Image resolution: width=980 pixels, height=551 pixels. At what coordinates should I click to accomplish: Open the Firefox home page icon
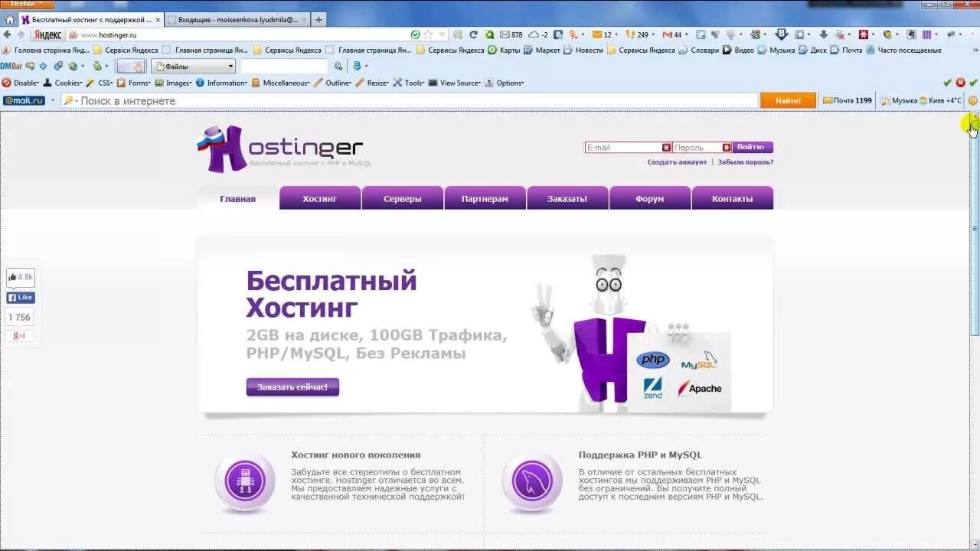(x=9, y=20)
